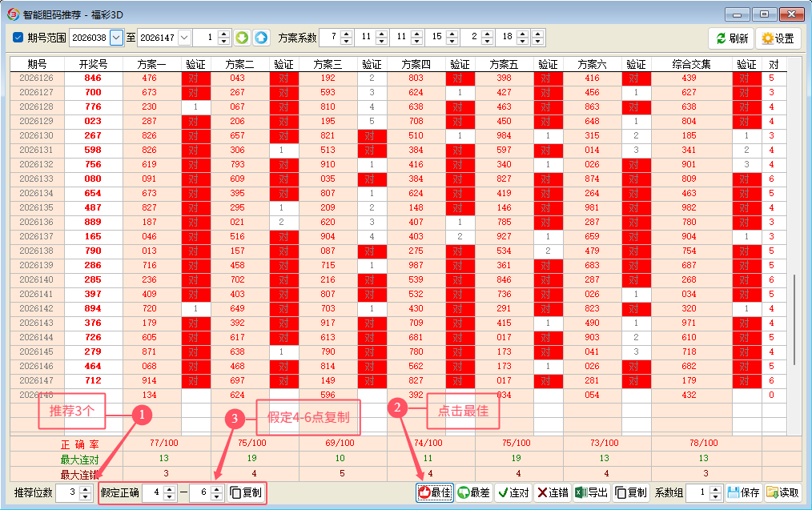Adjust the 推荐位数 spinner
Image resolution: width=812 pixels, height=510 pixels.
(x=86, y=492)
